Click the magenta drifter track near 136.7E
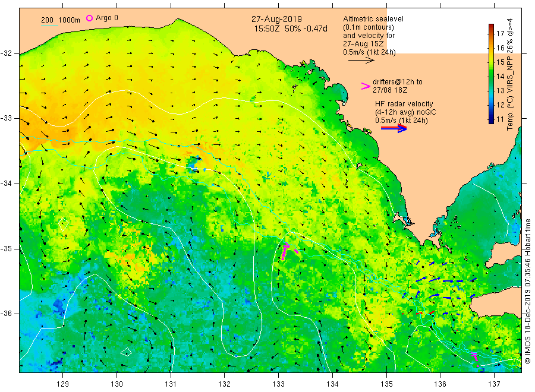535x392 pixels. (476, 359)
